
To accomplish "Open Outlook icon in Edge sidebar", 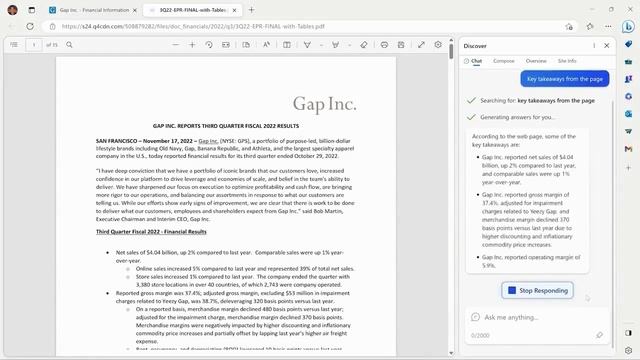I will click(x=629, y=114).
